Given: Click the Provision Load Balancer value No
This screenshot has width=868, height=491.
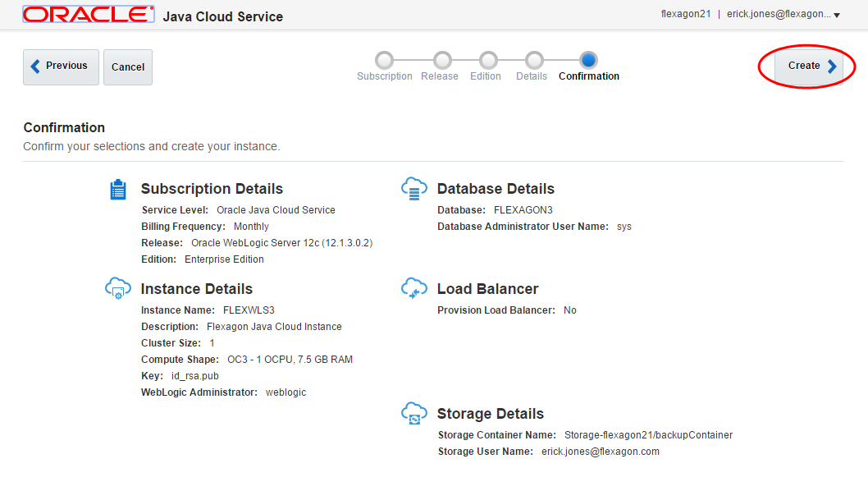Looking at the screenshot, I should (570, 310).
